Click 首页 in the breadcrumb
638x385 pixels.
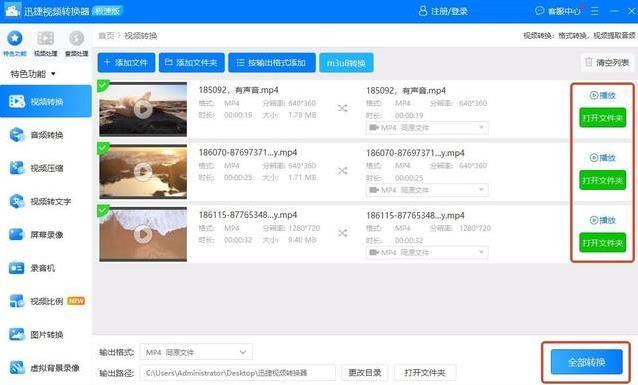(106, 36)
